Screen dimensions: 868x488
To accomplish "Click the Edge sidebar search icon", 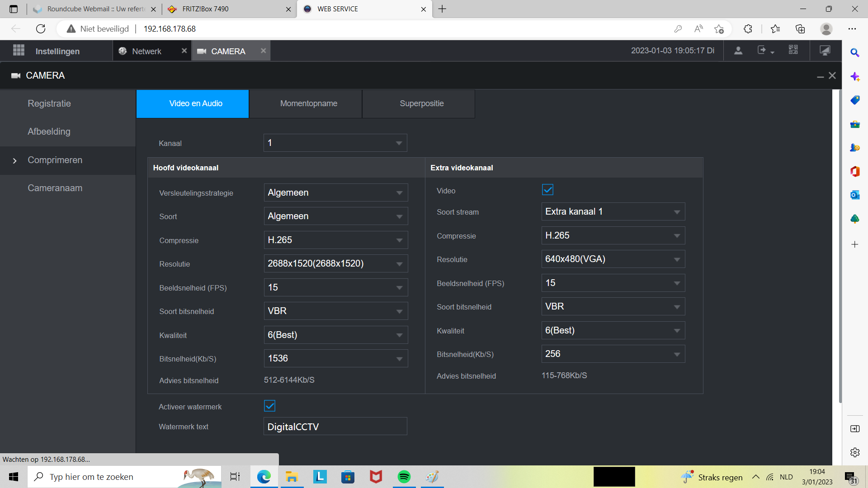I will [x=854, y=53].
